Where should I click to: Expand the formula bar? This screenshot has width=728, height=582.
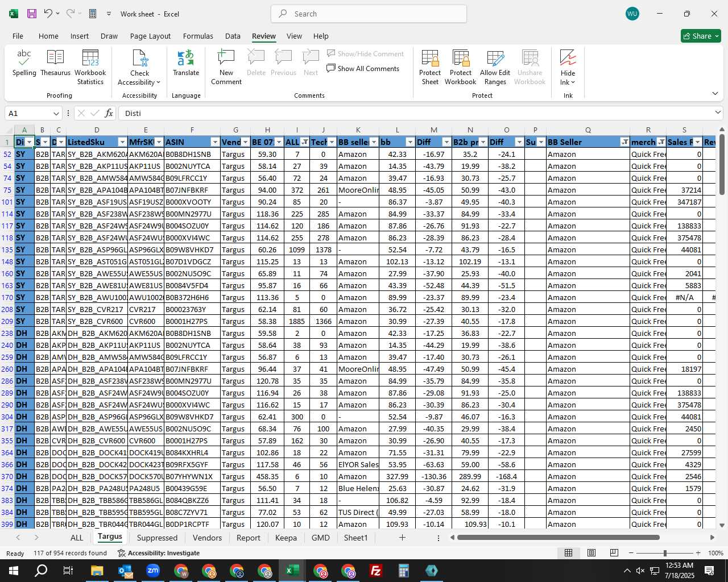(x=718, y=113)
